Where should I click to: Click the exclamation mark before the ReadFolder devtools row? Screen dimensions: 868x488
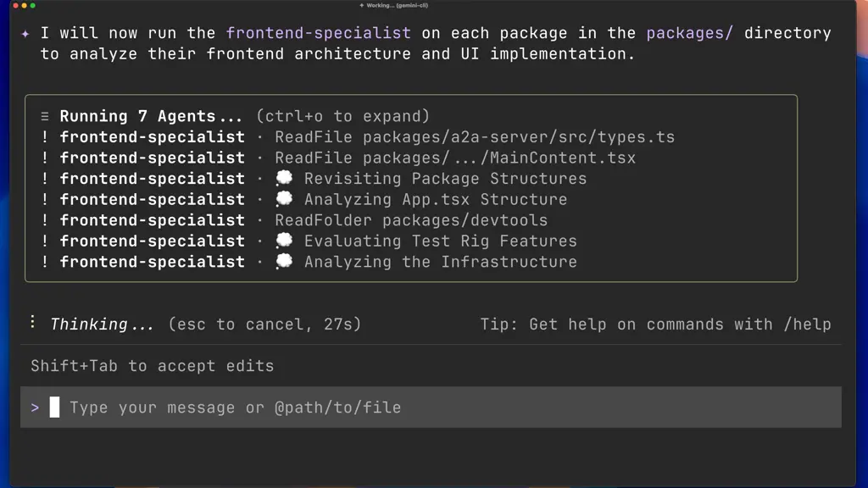pyautogui.click(x=45, y=220)
